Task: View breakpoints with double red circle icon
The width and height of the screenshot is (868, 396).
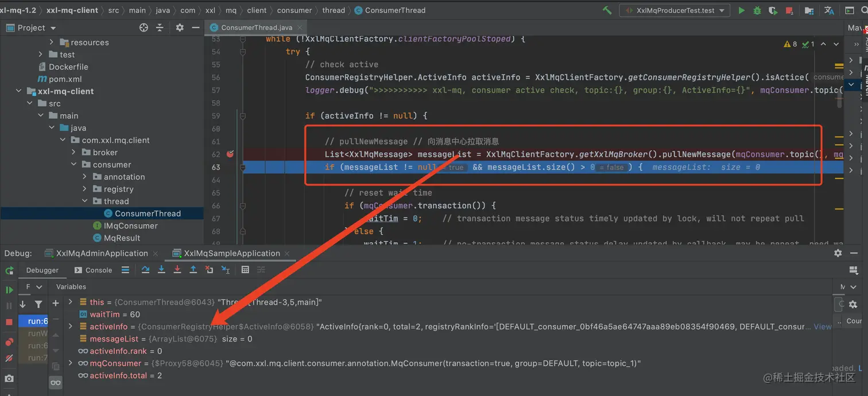Action: tap(9, 342)
